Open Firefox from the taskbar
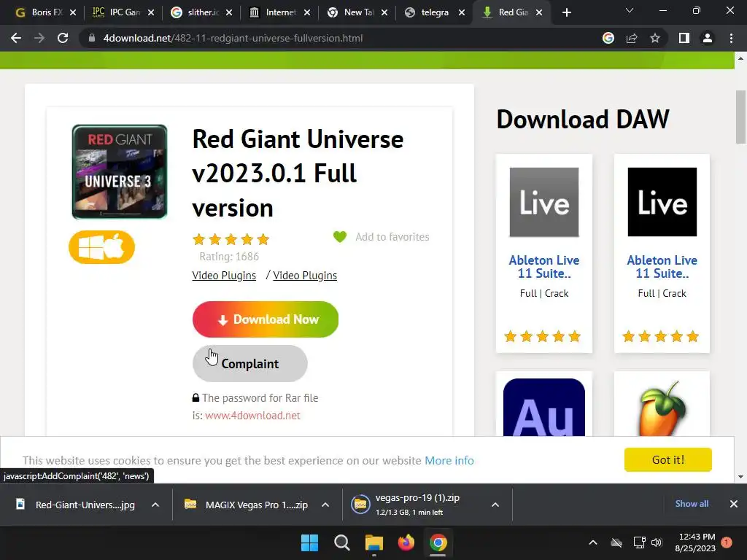 [406, 542]
